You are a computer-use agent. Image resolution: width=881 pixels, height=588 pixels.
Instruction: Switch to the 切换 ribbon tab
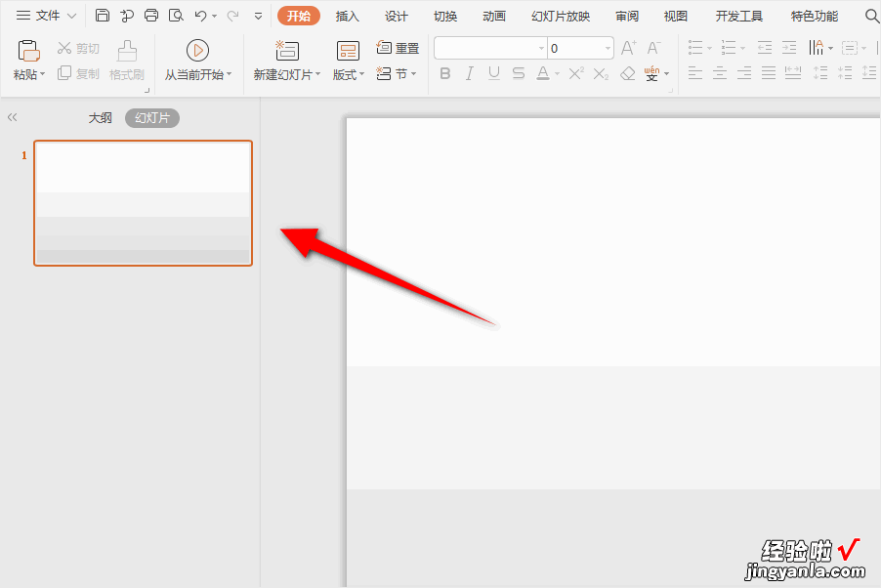tap(445, 16)
